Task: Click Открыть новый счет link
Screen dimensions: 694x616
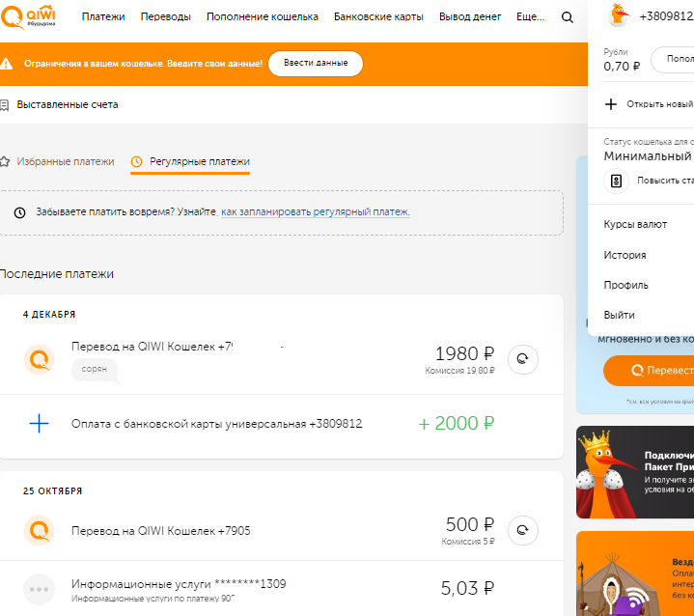Action: tap(659, 104)
